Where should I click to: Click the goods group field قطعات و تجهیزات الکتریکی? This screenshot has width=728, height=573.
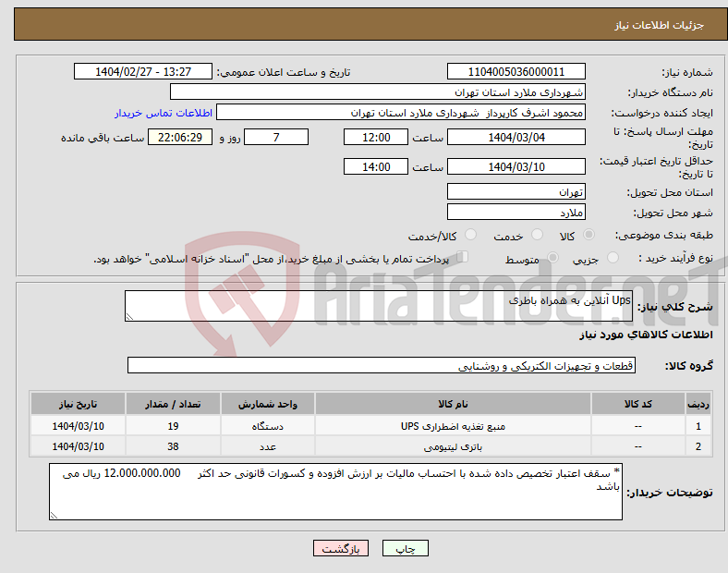382,365
